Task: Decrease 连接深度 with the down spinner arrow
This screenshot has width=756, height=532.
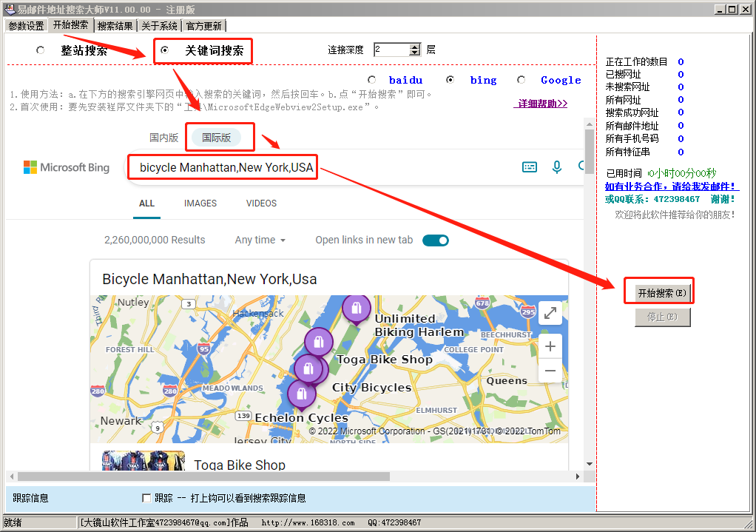Action: click(x=415, y=53)
